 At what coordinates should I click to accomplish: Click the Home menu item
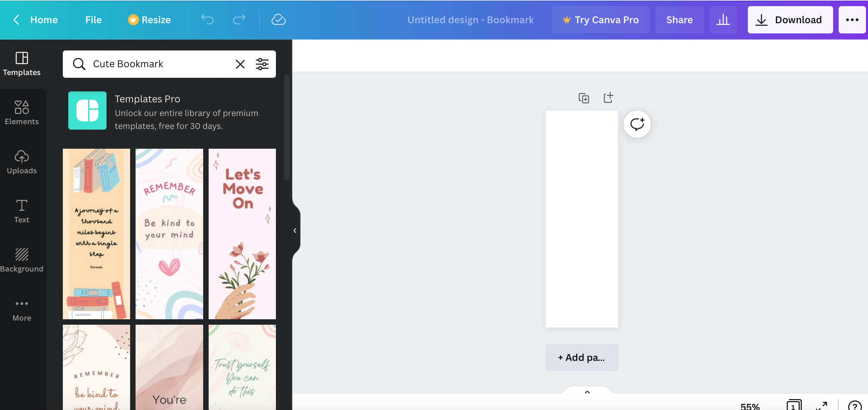point(44,19)
